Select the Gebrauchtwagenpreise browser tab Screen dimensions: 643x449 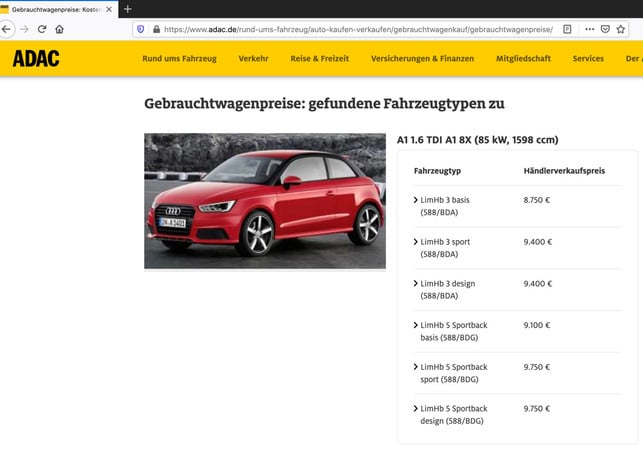(57, 9)
